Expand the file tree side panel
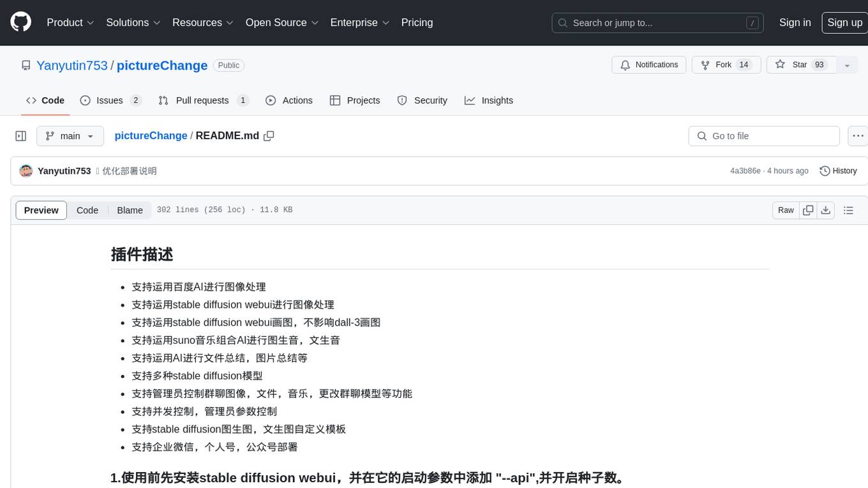This screenshot has height=488, width=868. click(21, 136)
